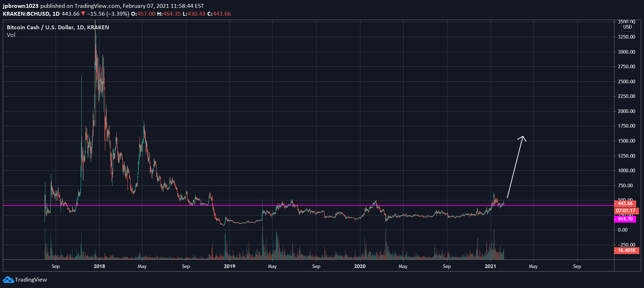This screenshot has height=288, width=644.
Task: Click the 3250.00 price axis label
Action: click(x=627, y=37)
